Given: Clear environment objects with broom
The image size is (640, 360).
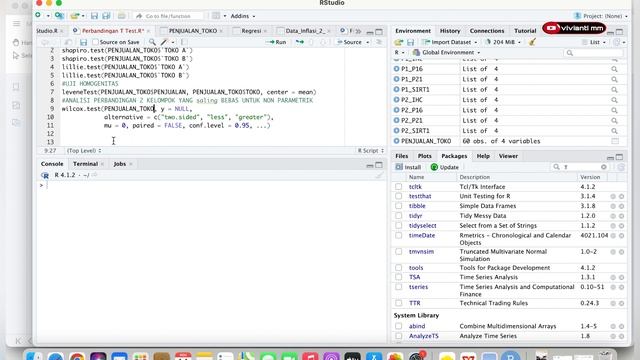Looking at the screenshot, I should point(532,42).
